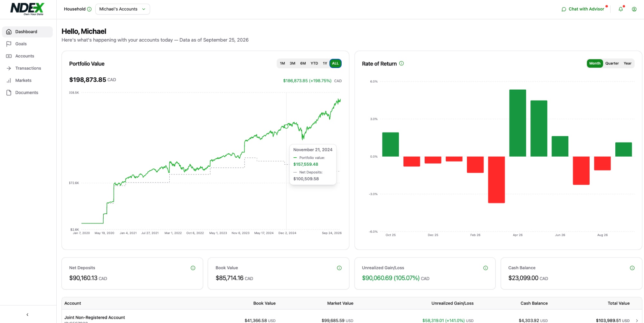Open the user profile icon
Screen dimensions: 644x323
634,9
